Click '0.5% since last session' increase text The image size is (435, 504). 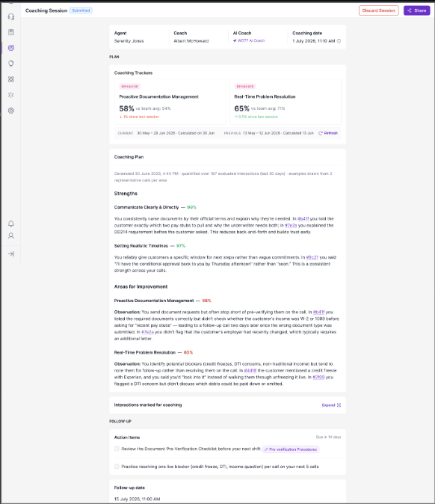click(256, 117)
